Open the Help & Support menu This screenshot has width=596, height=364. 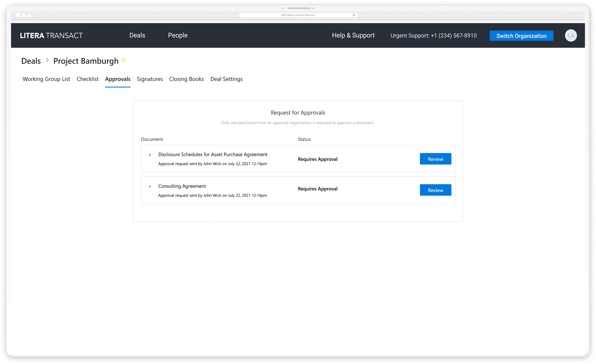pos(353,35)
